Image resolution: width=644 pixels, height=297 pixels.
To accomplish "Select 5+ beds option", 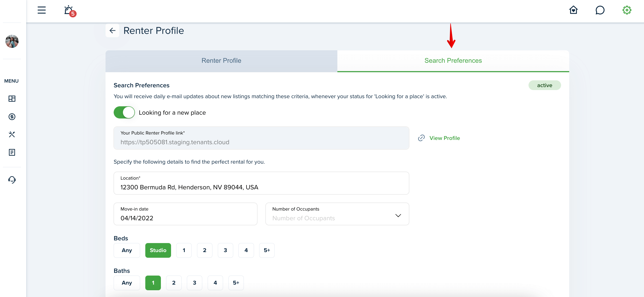I will tap(267, 250).
